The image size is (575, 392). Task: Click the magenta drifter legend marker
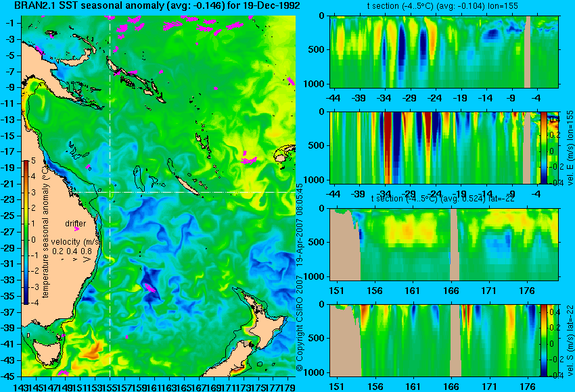pyautogui.click(x=76, y=229)
